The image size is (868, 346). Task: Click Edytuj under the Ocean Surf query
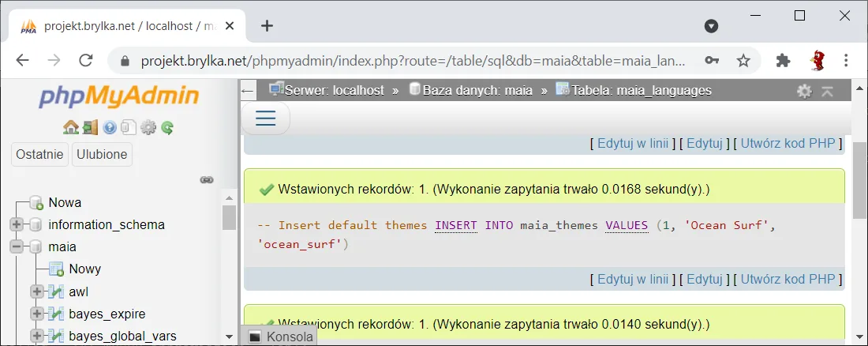(705, 279)
